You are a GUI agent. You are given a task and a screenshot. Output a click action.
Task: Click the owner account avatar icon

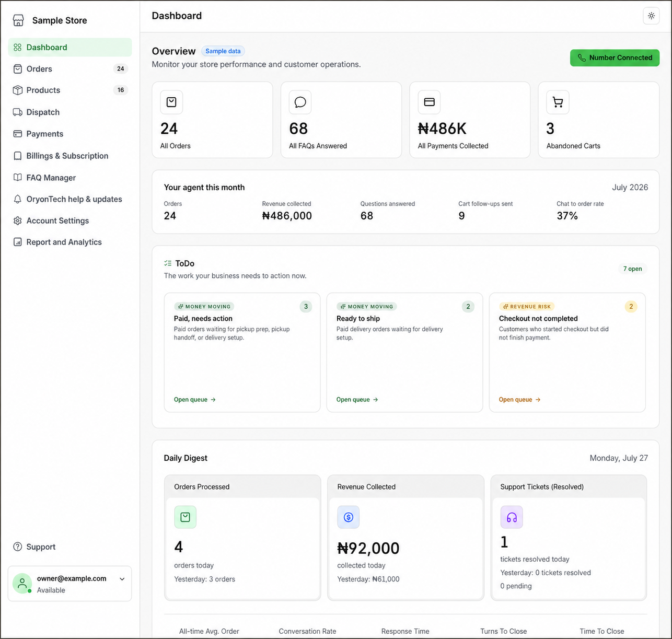[x=22, y=584]
